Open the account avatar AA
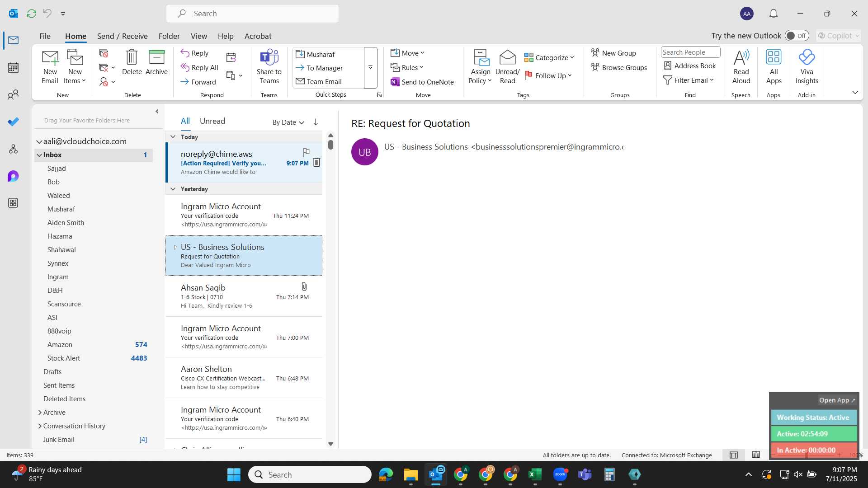 (747, 14)
